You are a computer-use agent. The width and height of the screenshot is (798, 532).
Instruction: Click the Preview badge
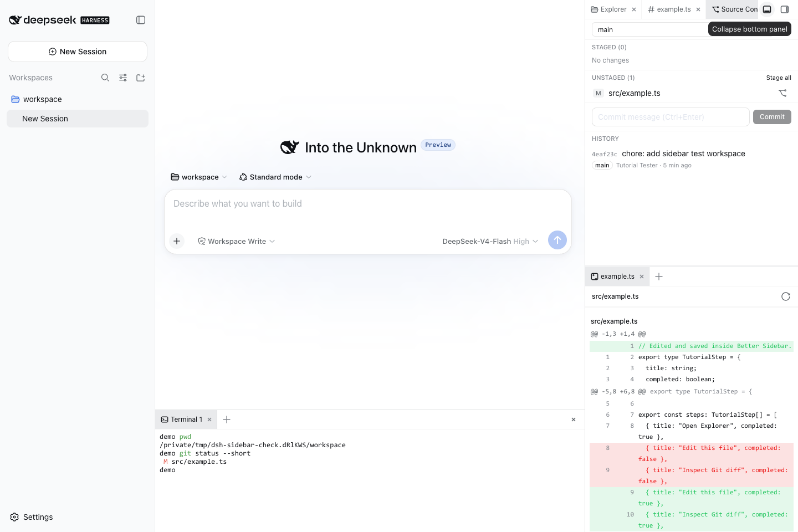coord(438,145)
